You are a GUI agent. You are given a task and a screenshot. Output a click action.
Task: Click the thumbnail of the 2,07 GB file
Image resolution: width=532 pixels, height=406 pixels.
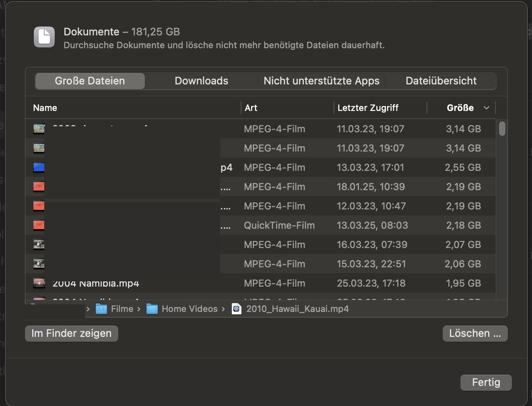coord(39,244)
